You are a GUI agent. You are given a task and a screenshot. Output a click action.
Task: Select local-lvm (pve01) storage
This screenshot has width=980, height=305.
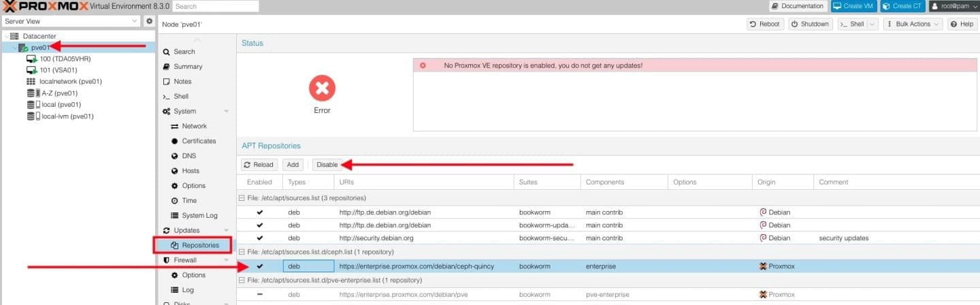(67, 116)
